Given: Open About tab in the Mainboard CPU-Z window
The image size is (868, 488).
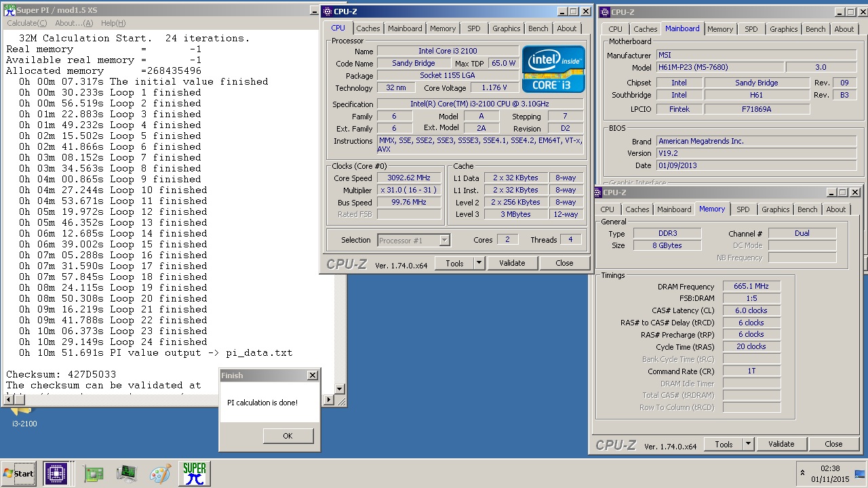Looking at the screenshot, I should [x=844, y=29].
